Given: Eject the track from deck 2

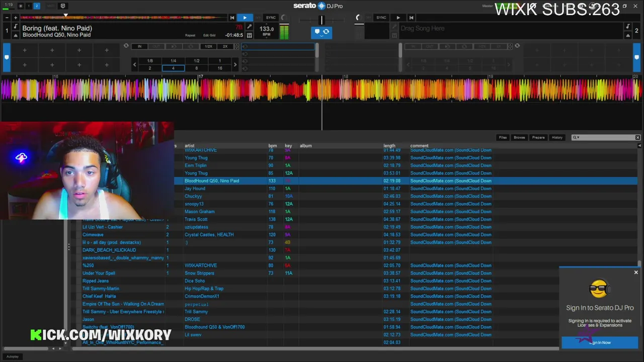Looking at the screenshot, I should pos(628,35).
